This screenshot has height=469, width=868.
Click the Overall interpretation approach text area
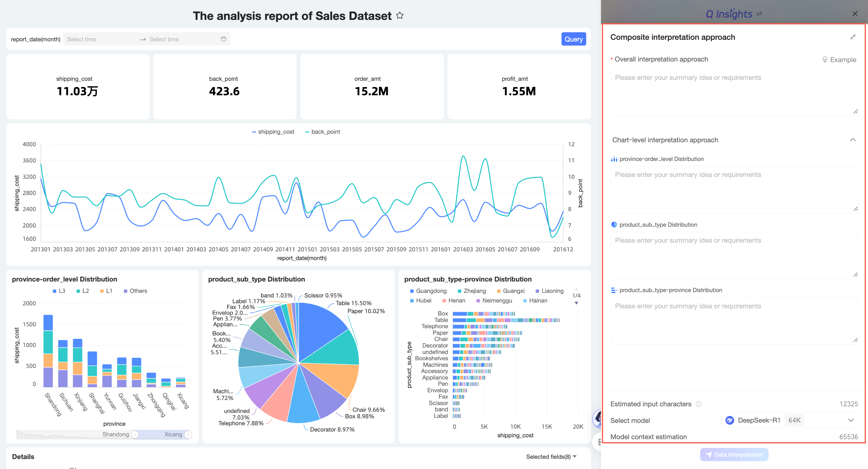pyautogui.click(x=734, y=92)
